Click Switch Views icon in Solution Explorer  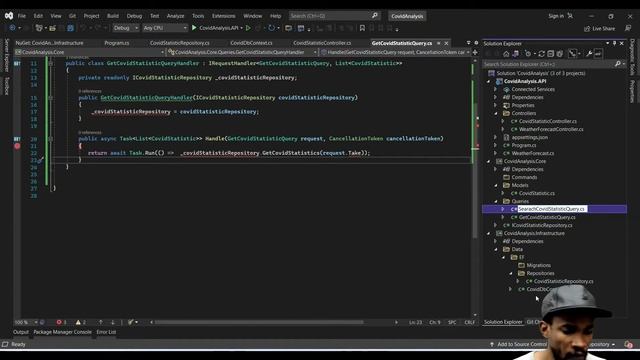(516, 53)
